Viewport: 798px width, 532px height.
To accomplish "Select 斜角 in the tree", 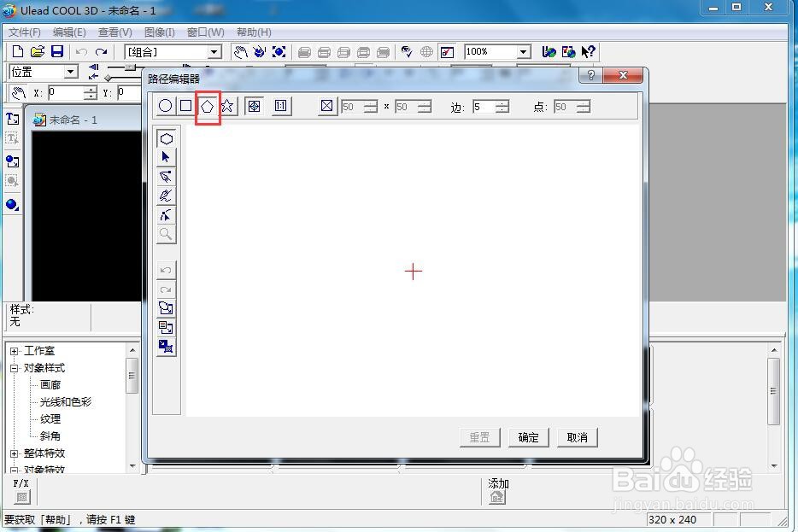I will [x=50, y=436].
